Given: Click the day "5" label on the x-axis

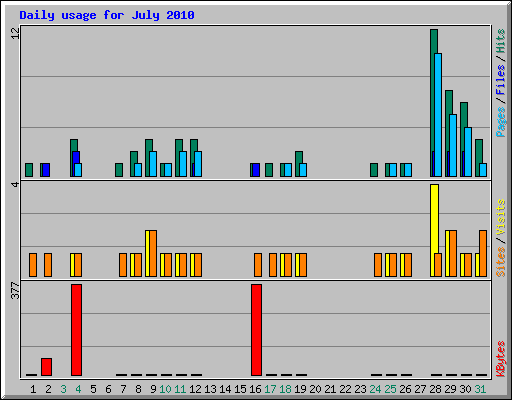Looking at the screenshot, I should pyautogui.click(x=93, y=389).
